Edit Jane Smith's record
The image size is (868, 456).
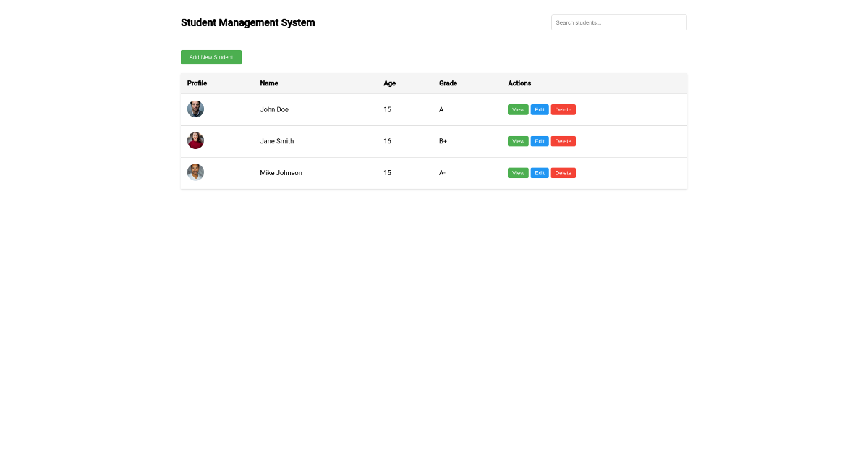coord(540,141)
